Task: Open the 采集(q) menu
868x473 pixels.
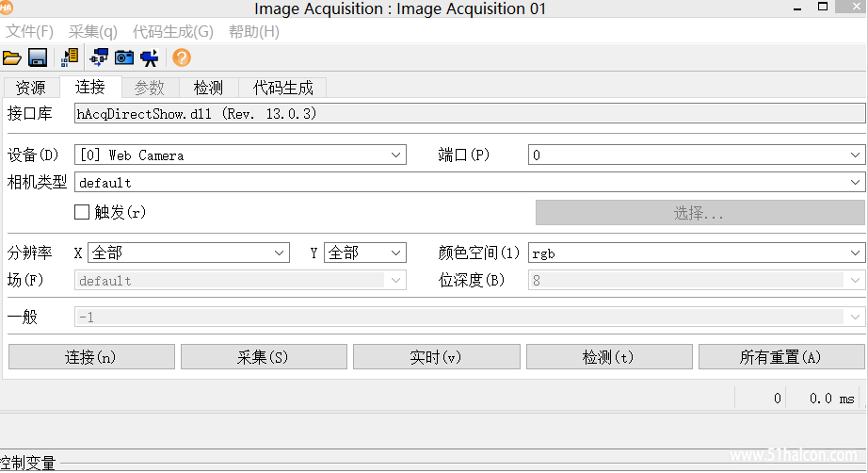Action: pos(93,32)
